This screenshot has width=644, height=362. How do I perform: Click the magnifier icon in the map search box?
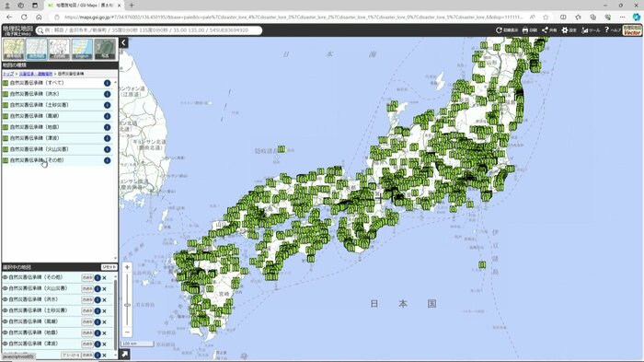pos(40,30)
